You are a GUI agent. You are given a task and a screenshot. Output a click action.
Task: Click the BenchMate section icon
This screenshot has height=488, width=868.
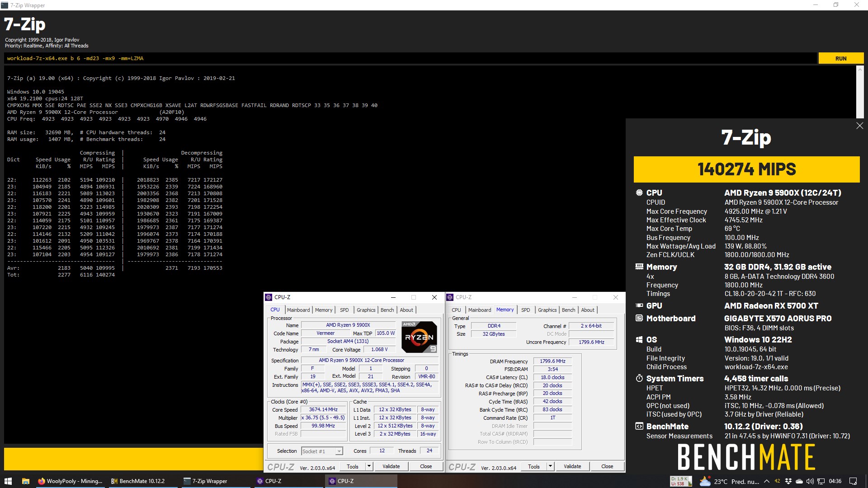[x=639, y=426]
